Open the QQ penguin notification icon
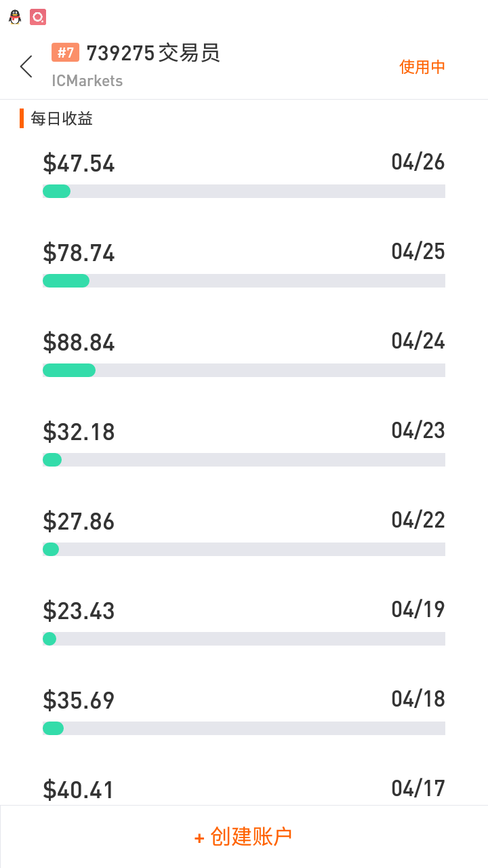This screenshot has width=488, height=868. [x=15, y=18]
